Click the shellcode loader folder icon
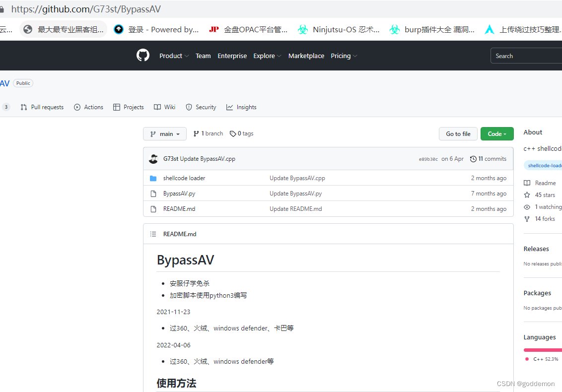This screenshot has height=392, width=562. [x=153, y=178]
